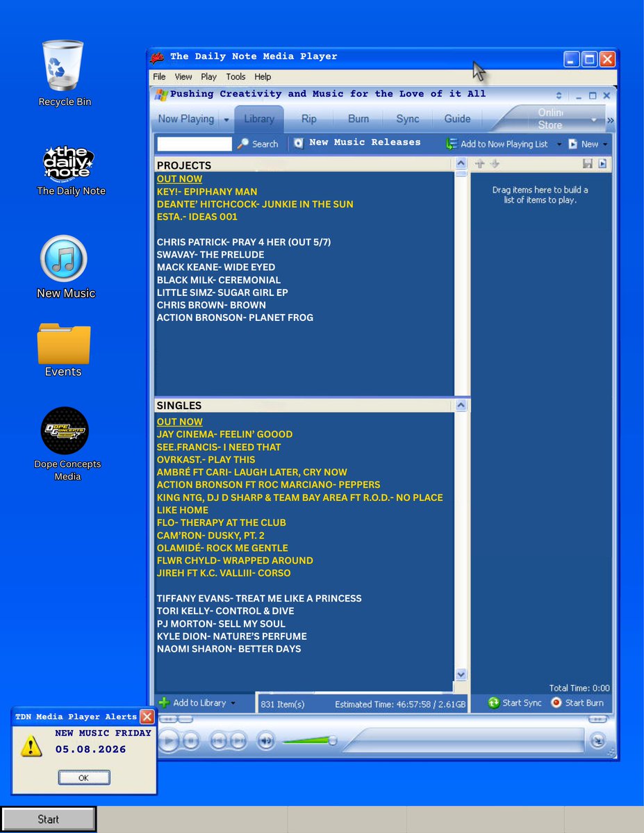
Task: Click the up-down toggle arrows in the player header
Action: tap(559, 96)
